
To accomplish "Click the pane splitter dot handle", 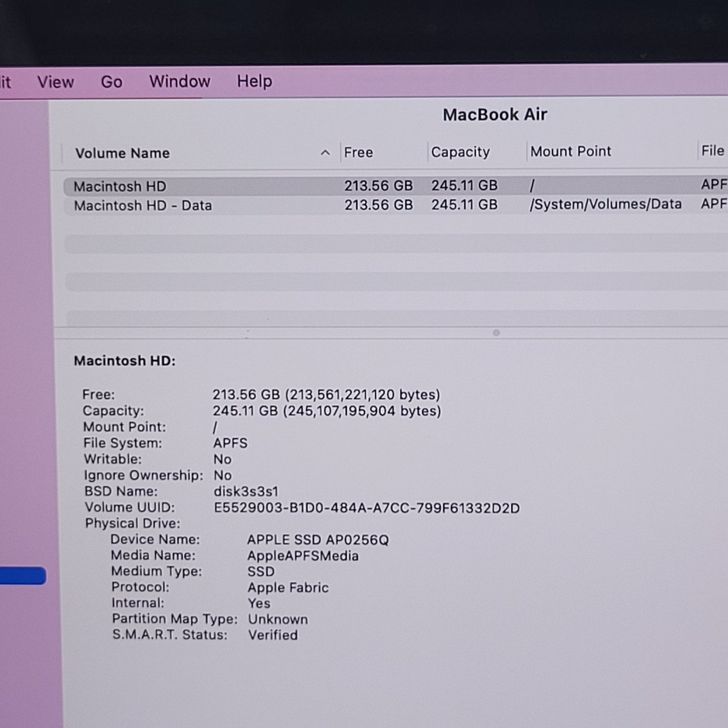I will 496,333.
